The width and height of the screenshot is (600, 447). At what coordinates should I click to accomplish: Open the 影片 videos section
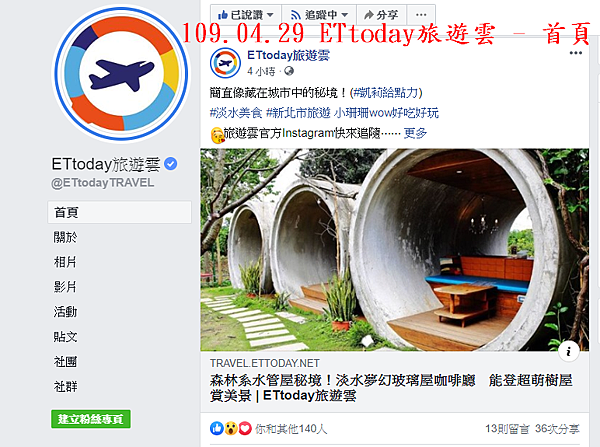[x=65, y=287]
